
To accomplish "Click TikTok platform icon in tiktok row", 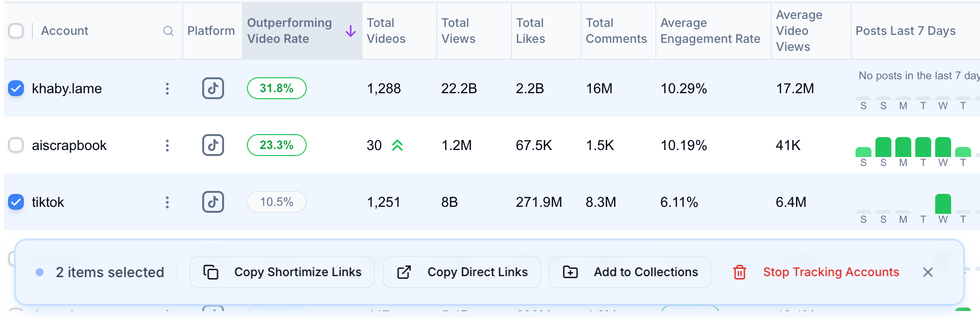I will click(x=213, y=202).
